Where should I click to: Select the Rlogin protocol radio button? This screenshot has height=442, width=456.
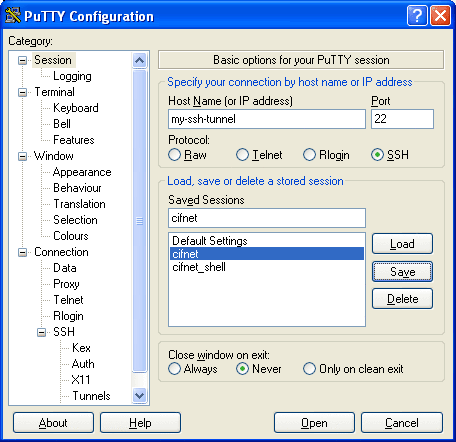click(309, 155)
